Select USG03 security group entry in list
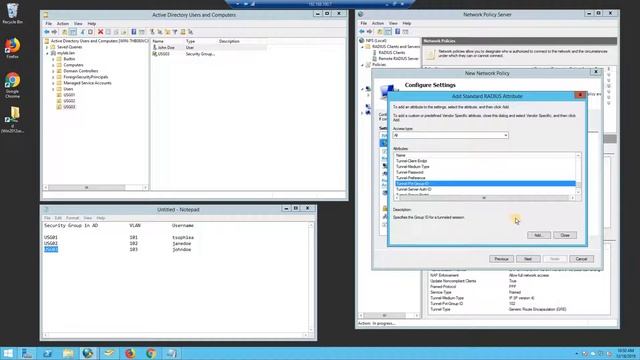Screen dimensions: 640x360 coord(164,54)
